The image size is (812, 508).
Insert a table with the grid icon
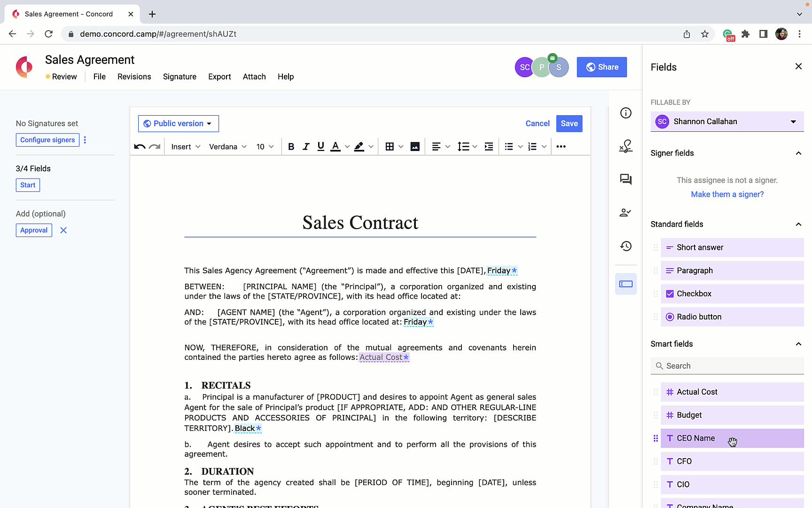pos(390,147)
